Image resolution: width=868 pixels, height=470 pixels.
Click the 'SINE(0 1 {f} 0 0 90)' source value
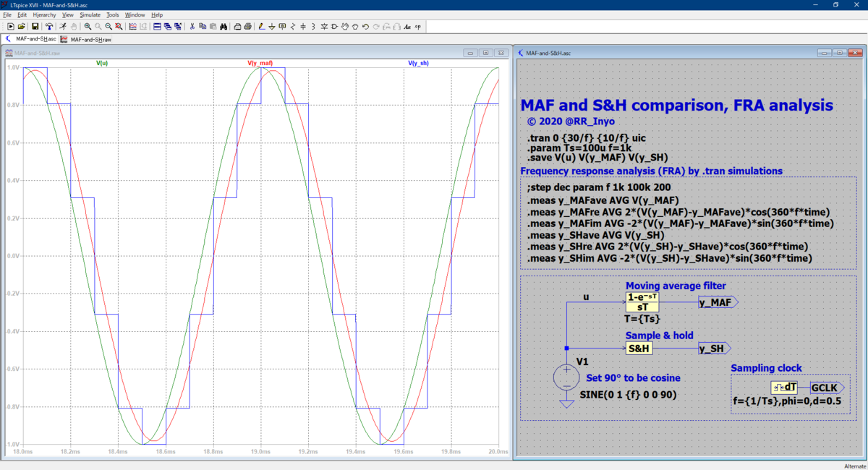[629, 396]
